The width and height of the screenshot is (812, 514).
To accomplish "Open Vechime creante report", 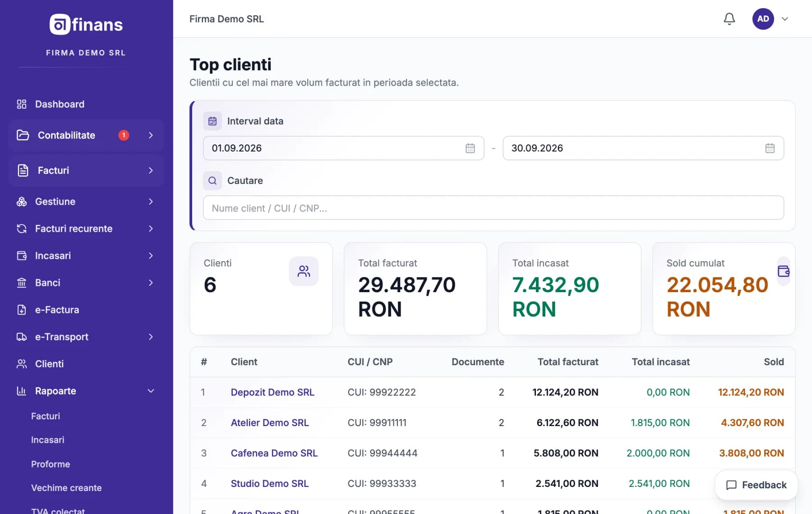I will [x=66, y=488].
